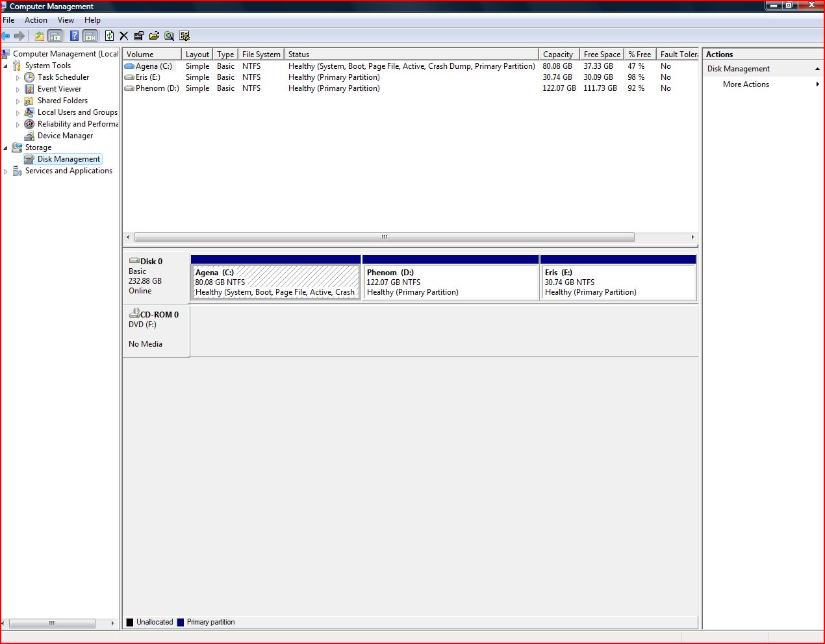The height and width of the screenshot is (644, 825).
Task: Sort by the Layout column header
Action: point(197,55)
